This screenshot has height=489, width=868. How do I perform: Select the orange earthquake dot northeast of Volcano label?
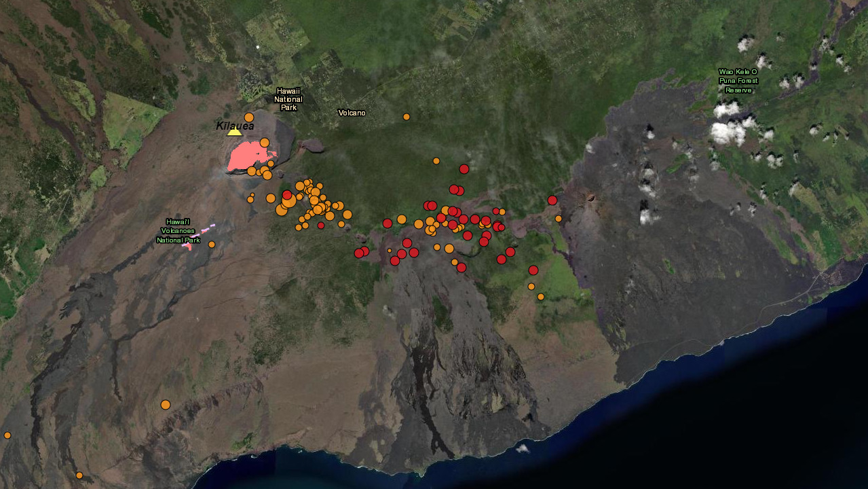click(x=407, y=117)
